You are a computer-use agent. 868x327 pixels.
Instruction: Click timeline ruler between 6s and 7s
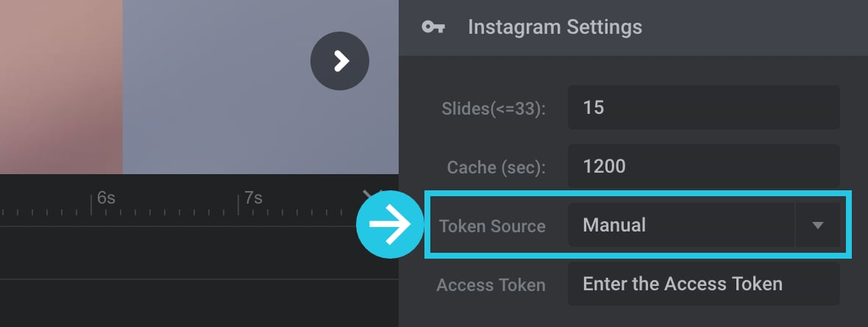tap(166, 206)
